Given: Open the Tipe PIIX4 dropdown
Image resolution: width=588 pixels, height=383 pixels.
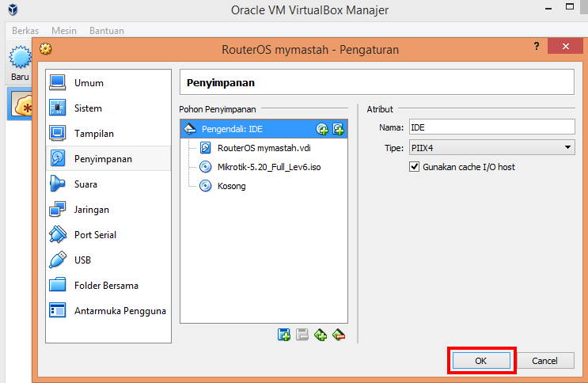Looking at the screenshot, I should pyautogui.click(x=491, y=147).
